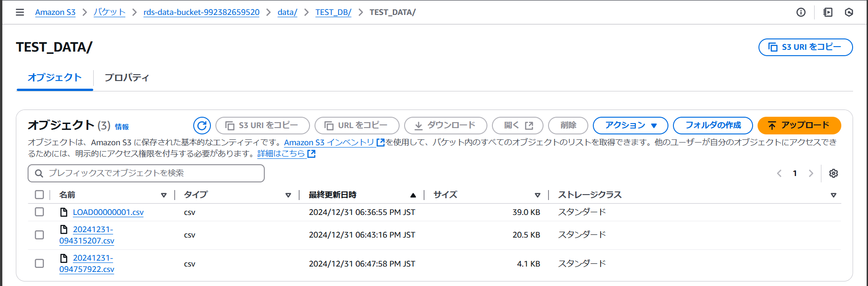Switch to the オブジェクト tab

point(55,77)
